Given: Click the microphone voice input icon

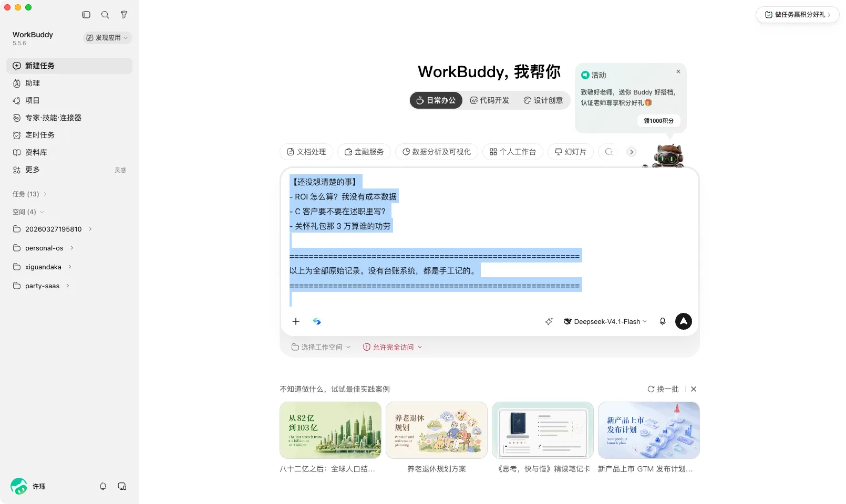Looking at the screenshot, I should 663,321.
